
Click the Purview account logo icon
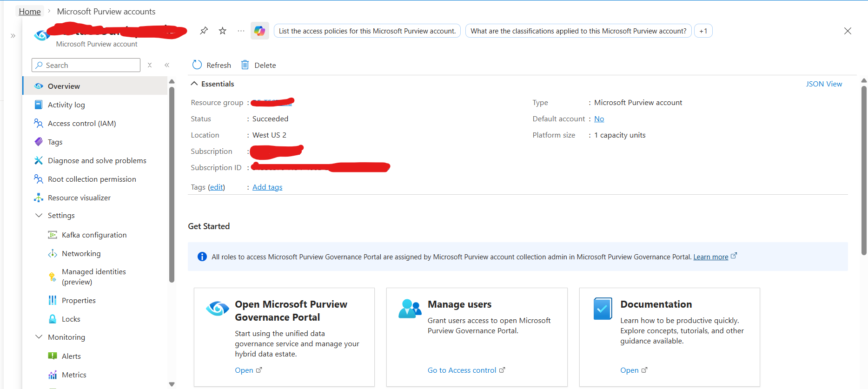coord(42,35)
